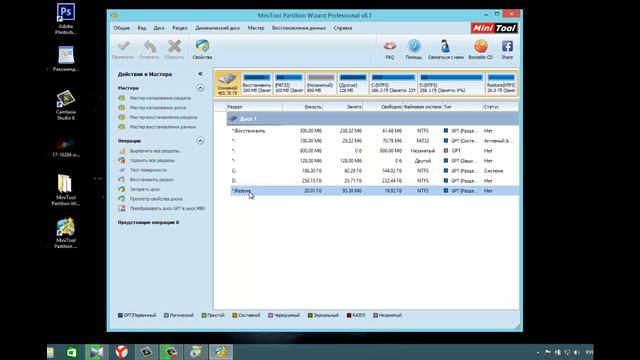Select the Другой 128 MB partition block
640x360 pixels.
pyautogui.click(x=353, y=84)
